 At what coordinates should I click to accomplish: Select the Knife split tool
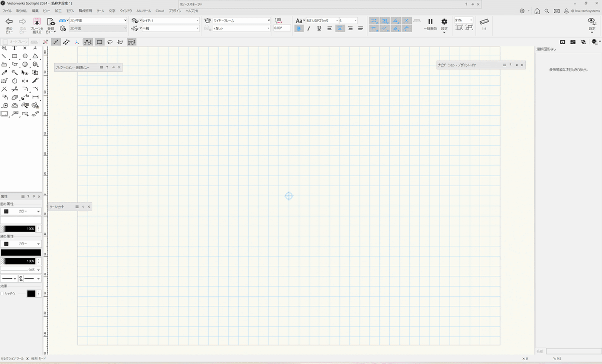(35, 81)
